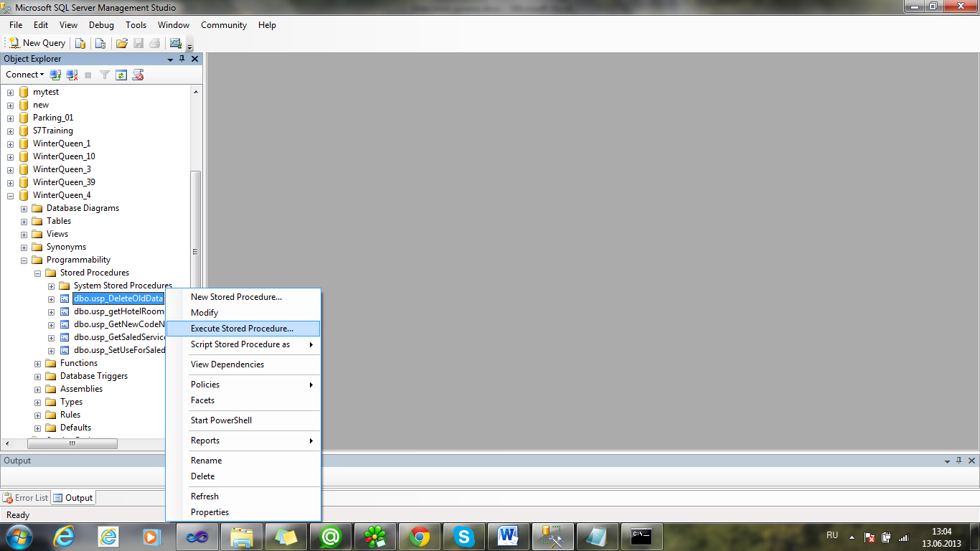Image resolution: width=980 pixels, height=551 pixels.
Task: Choose Rename in the context menu
Action: click(x=242, y=461)
